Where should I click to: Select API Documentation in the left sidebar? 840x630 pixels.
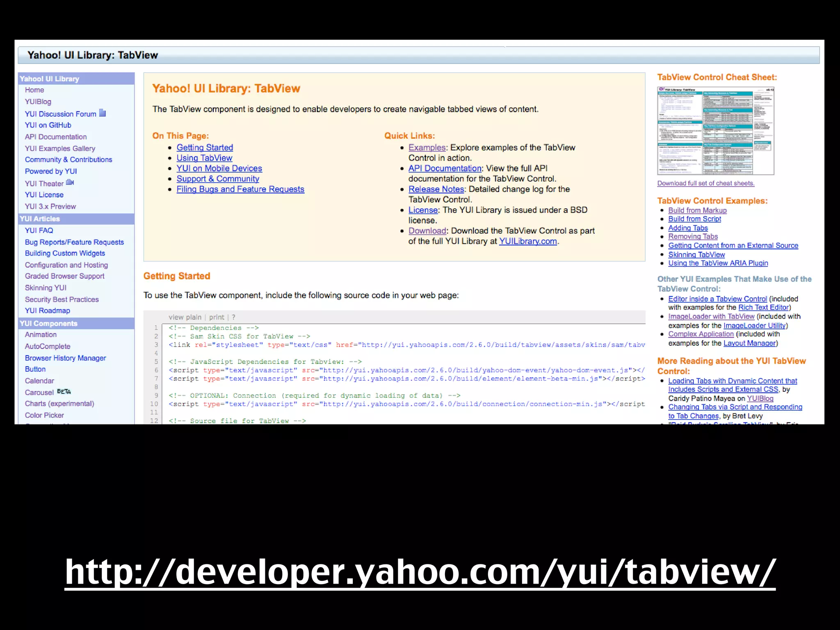pyautogui.click(x=56, y=137)
